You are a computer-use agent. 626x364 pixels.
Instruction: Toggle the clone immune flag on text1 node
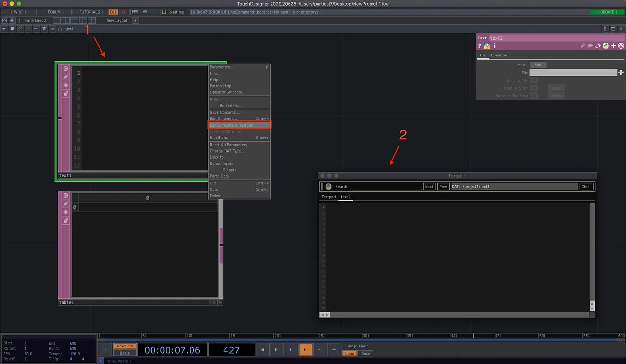point(65,94)
